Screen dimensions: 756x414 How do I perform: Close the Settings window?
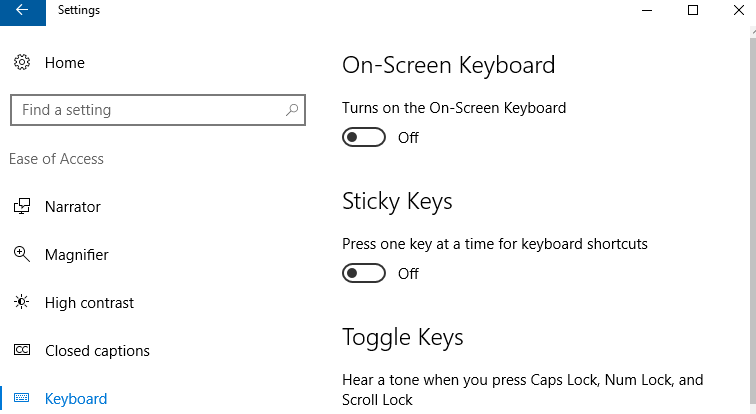click(x=739, y=11)
